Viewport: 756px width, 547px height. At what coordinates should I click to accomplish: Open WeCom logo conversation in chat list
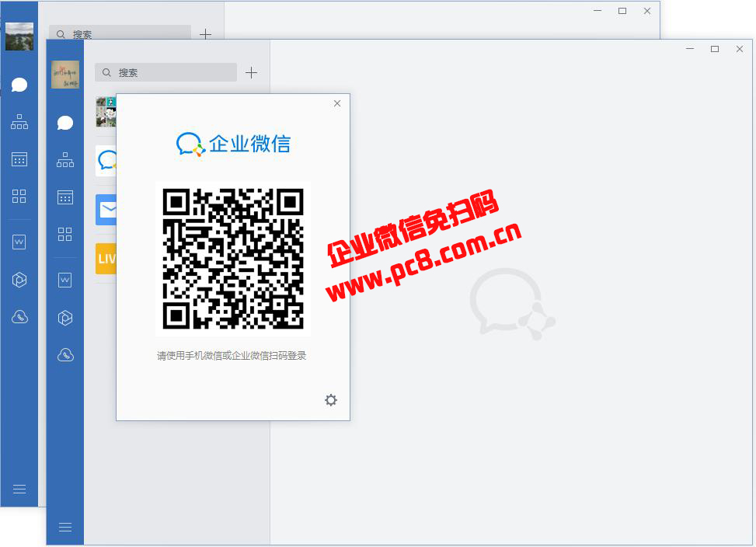pos(106,161)
